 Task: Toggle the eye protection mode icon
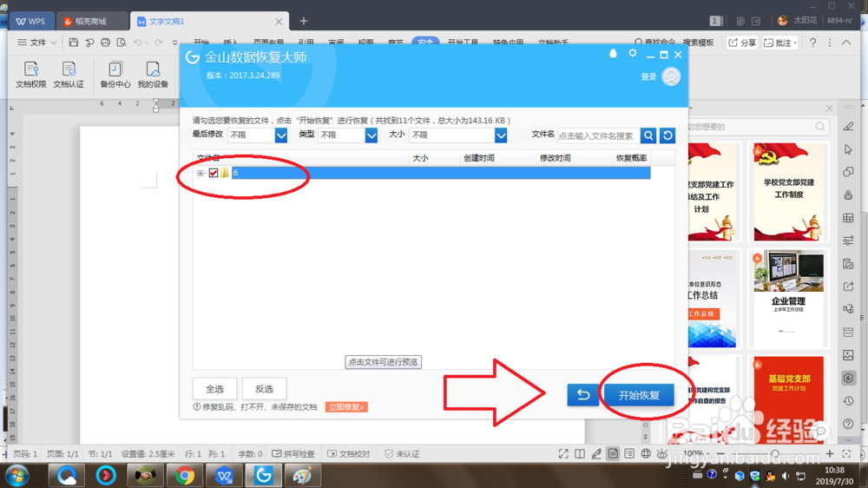[x=661, y=453]
